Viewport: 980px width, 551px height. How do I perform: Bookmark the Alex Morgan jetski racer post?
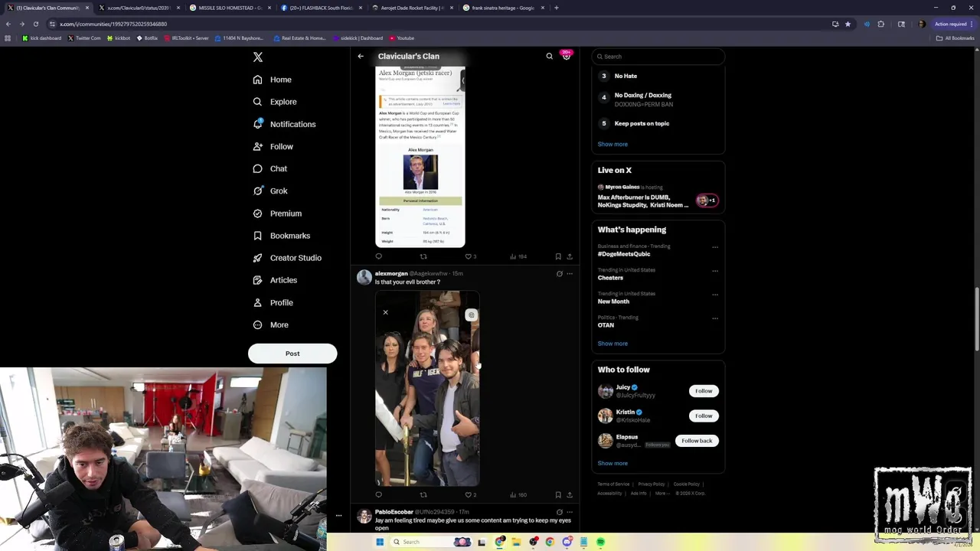click(x=558, y=256)
